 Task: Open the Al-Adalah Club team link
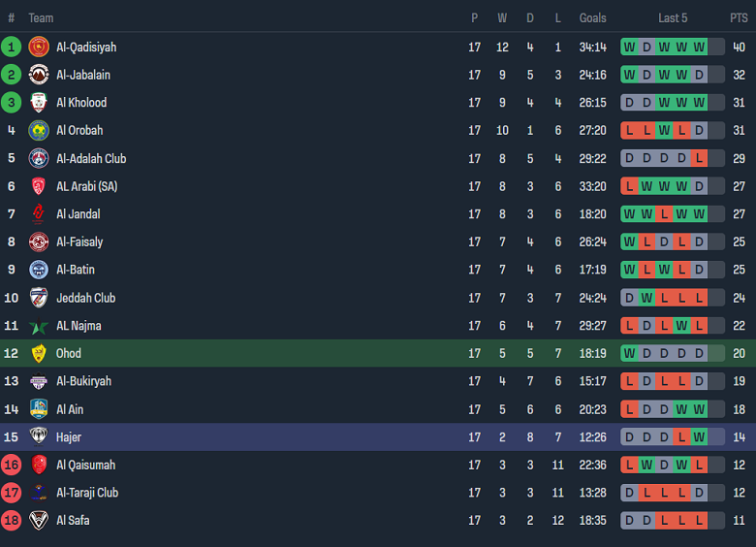(x=91, y=158)
